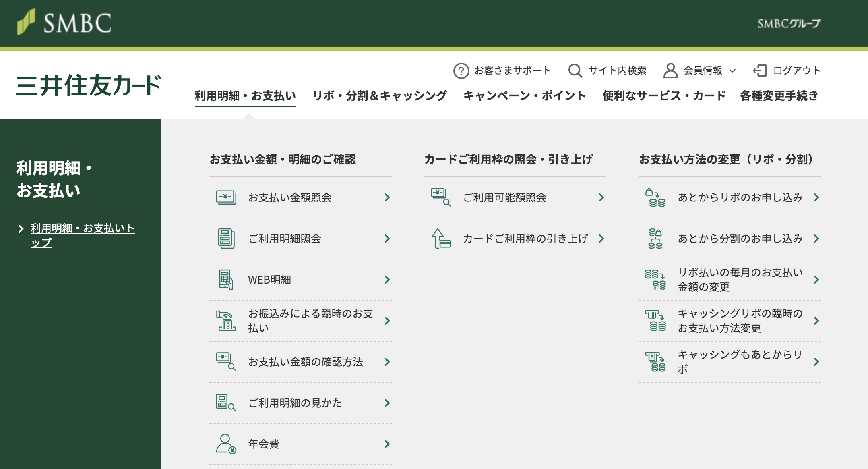Open the 便利なサービス・カード menu

[x=664, y=96]
